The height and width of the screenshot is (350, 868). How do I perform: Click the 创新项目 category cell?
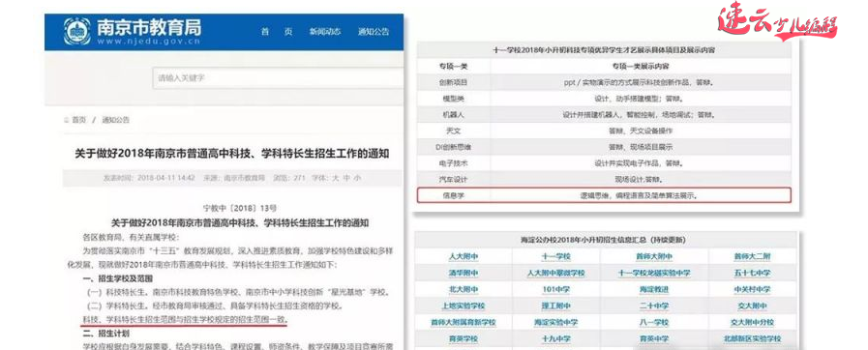pyautogui.click(x=454, y=82)
